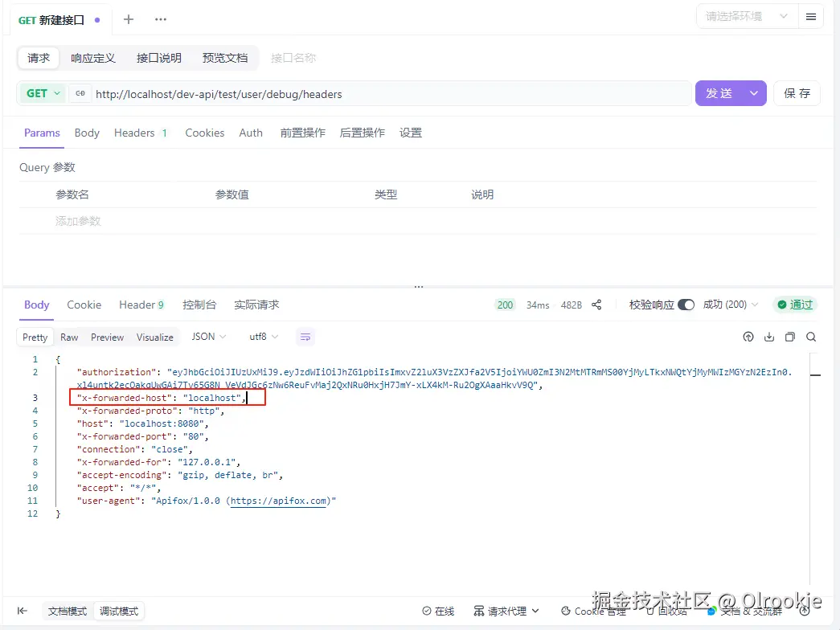Image resolution: width=840 pixels, height=630 pixels.
Task: Click the 接口名称 input field
Action: [x=293, y=58]
